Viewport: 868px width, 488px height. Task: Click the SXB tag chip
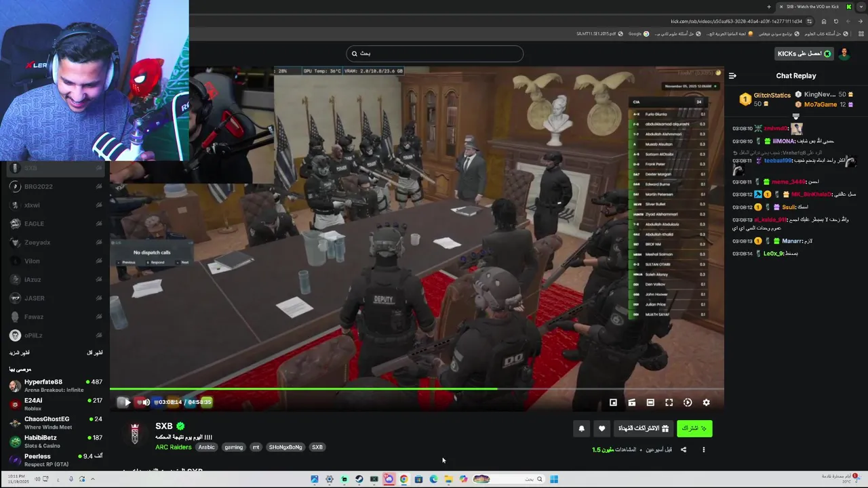tap(317, 447)
